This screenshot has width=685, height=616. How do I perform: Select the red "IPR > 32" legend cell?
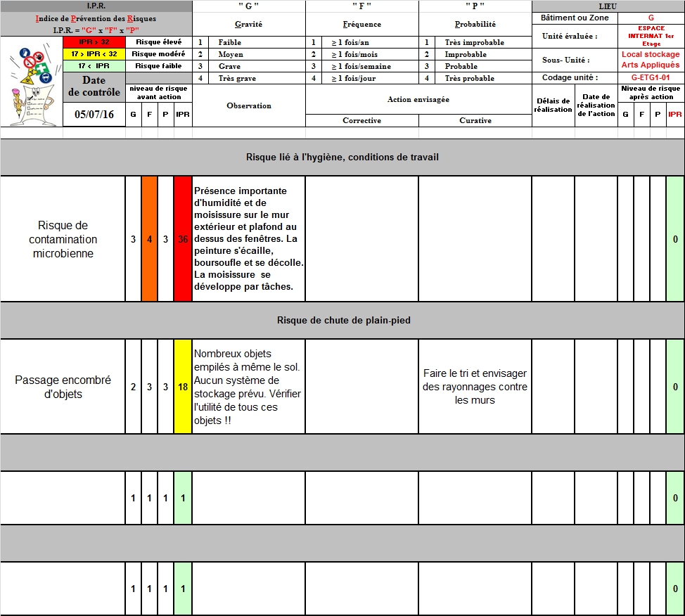(94, 42)
